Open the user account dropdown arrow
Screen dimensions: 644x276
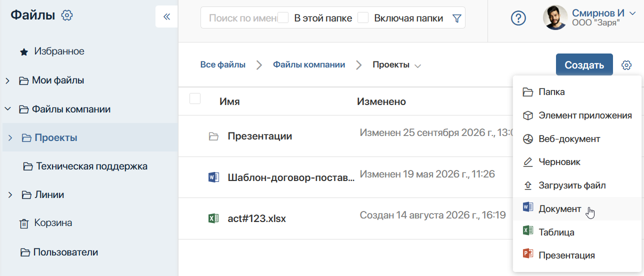pos(632,13)
